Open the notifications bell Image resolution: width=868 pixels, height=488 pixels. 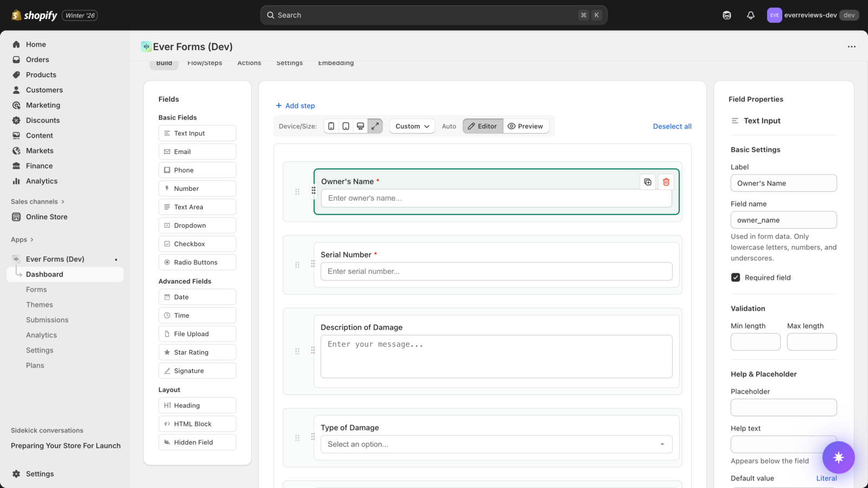[x=751, y=15]
